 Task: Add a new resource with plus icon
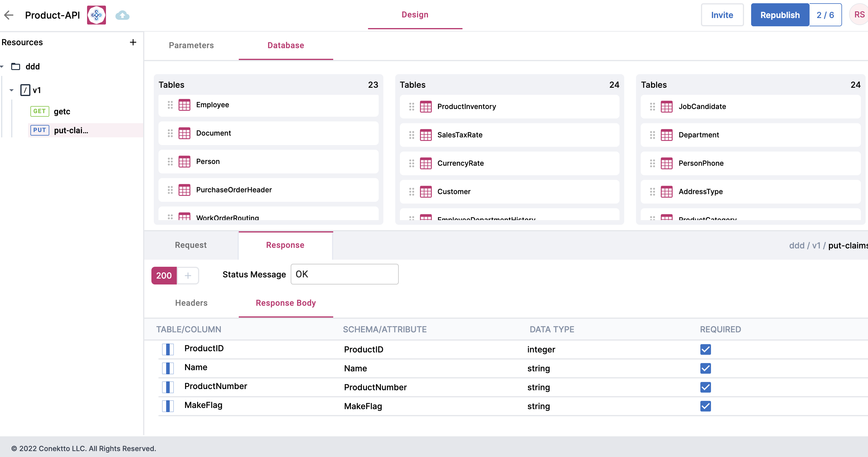point(133,42)
